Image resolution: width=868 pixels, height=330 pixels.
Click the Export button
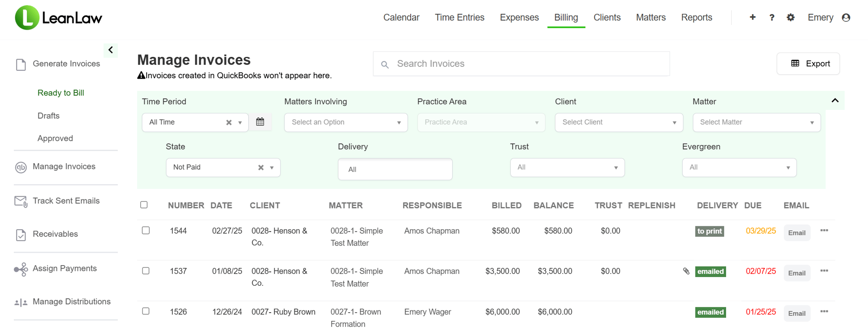point(808,64)
